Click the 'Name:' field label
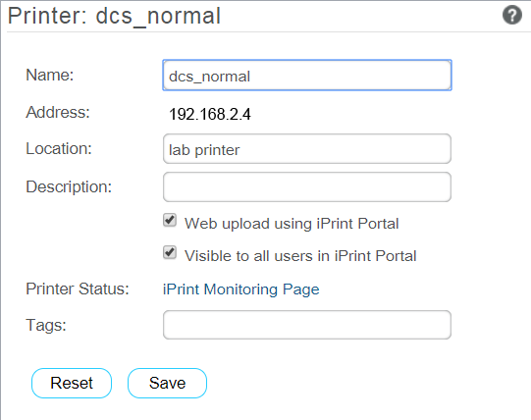This screenshot has height=420, width=531. (x=50, y=75)
